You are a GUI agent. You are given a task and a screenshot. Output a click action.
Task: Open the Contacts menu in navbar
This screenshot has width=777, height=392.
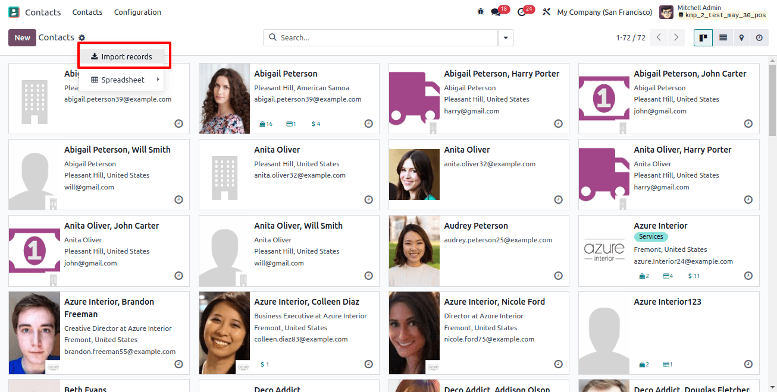tap(87, 12)
